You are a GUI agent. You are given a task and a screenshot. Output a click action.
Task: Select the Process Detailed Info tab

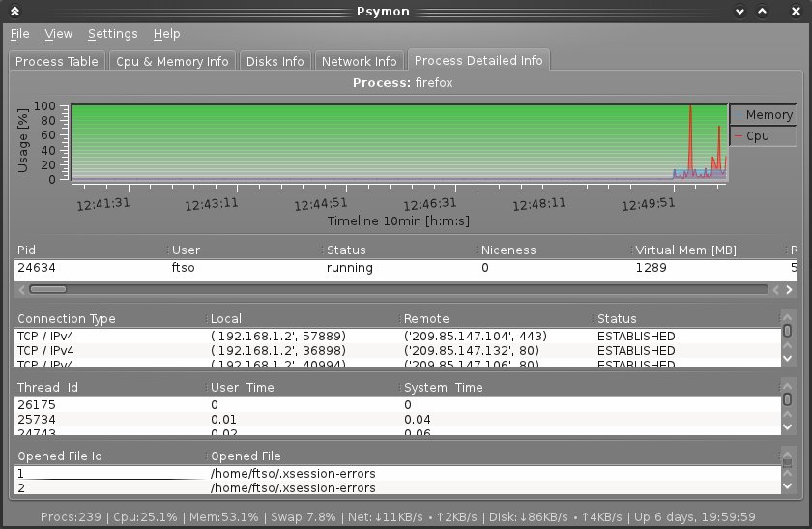click(478, 60)
